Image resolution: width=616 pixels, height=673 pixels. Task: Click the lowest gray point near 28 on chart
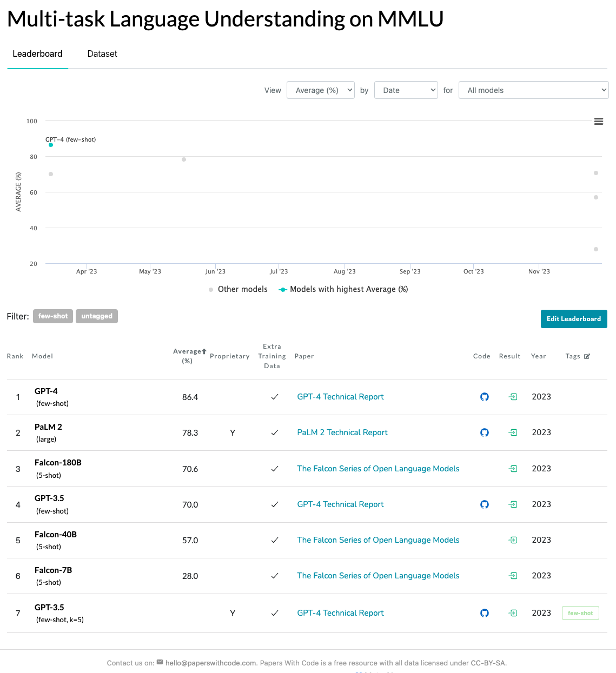click(x=596, y=249)
